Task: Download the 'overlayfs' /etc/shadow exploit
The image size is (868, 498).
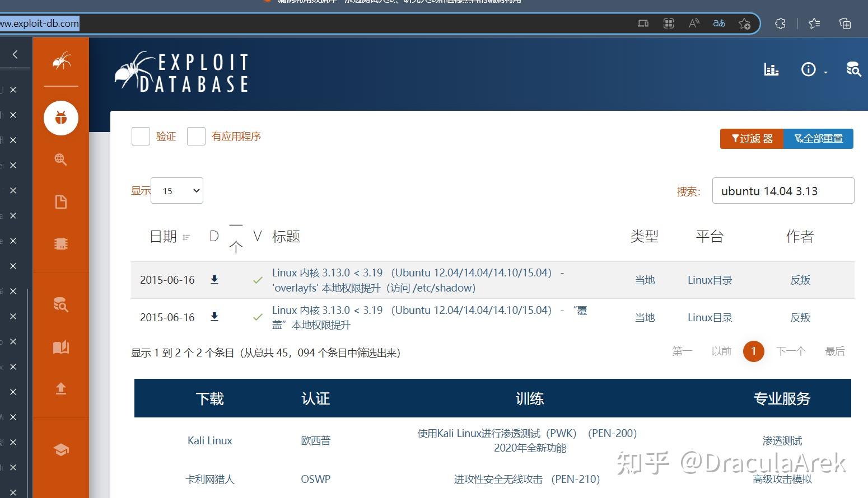Action: (214, 280)
